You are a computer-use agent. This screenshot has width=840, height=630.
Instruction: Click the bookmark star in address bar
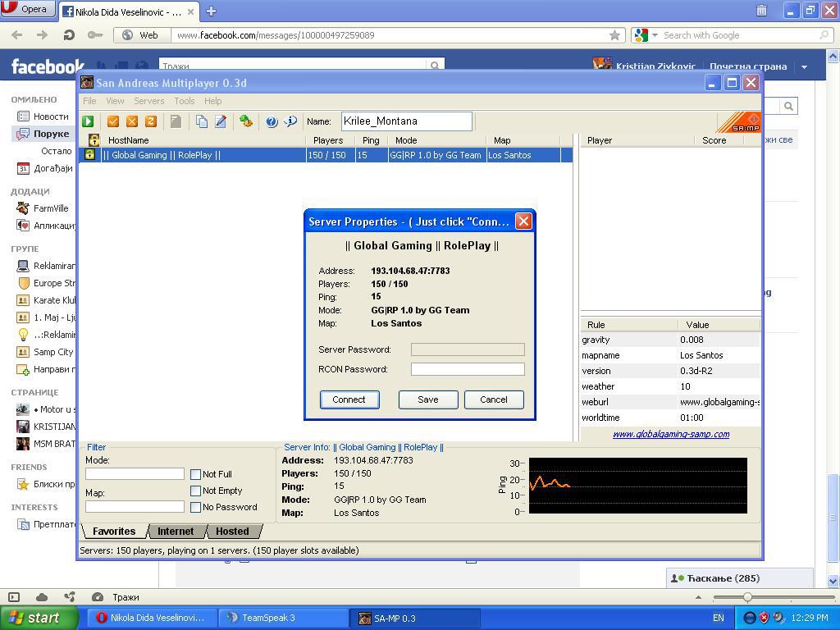pyautogui.click(x=614, y=35)
